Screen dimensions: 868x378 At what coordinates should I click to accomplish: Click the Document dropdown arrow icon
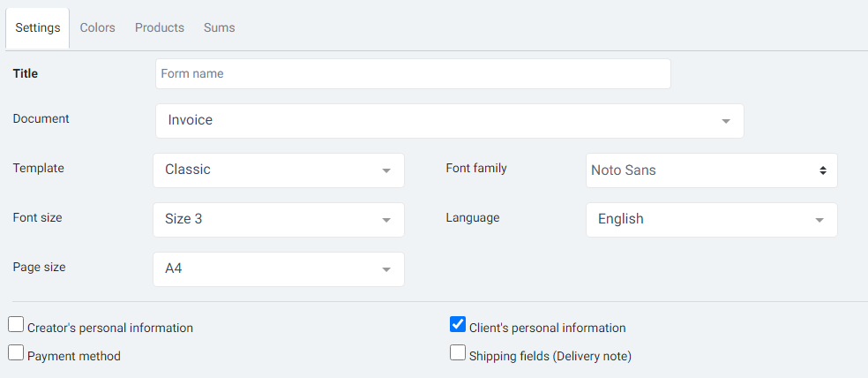(726, 121)
